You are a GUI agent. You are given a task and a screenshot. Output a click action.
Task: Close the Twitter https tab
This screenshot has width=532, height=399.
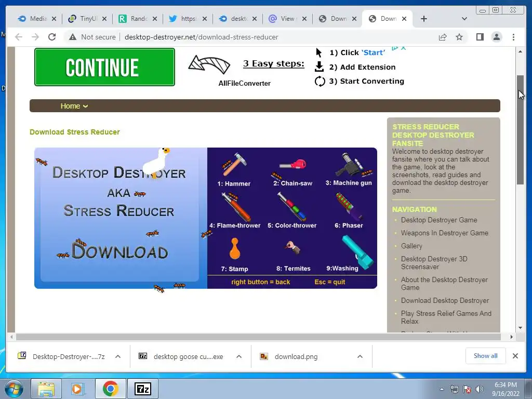pos(205,19)
